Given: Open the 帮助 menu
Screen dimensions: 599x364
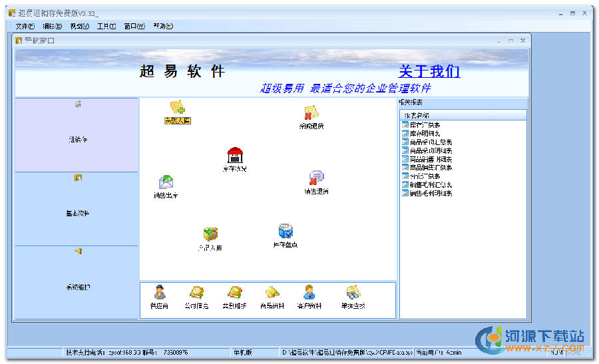Looking at the screenshot, I should [162, 27].
